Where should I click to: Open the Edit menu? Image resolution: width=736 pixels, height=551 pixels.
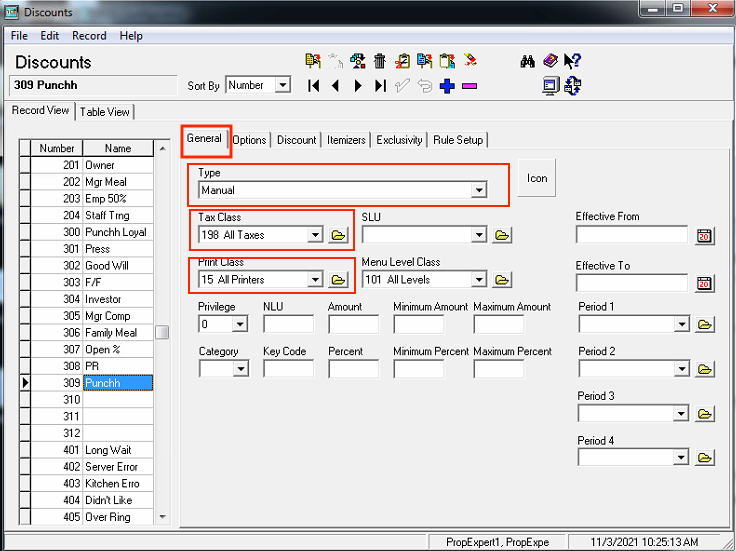49,36
